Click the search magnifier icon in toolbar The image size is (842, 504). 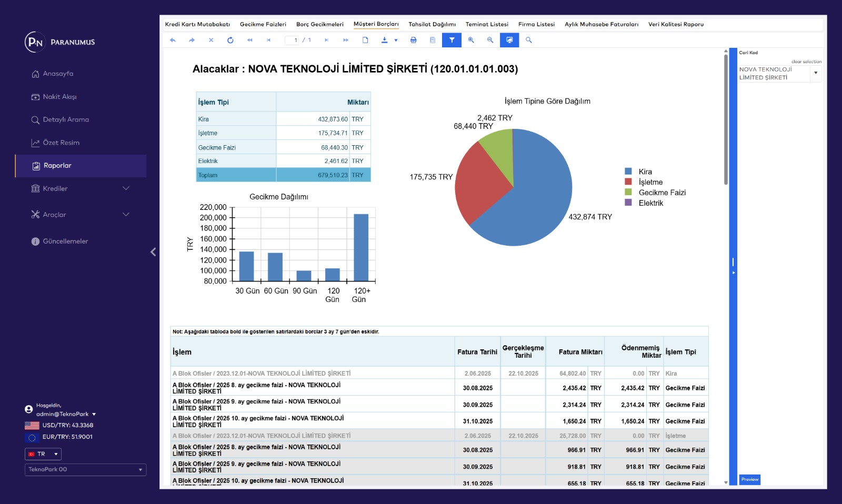pos(529,40)
